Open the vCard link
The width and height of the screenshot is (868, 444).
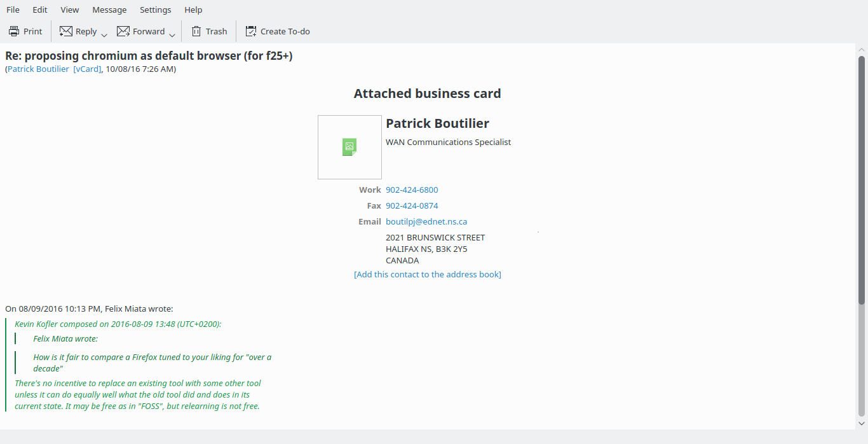click(87, 69)
